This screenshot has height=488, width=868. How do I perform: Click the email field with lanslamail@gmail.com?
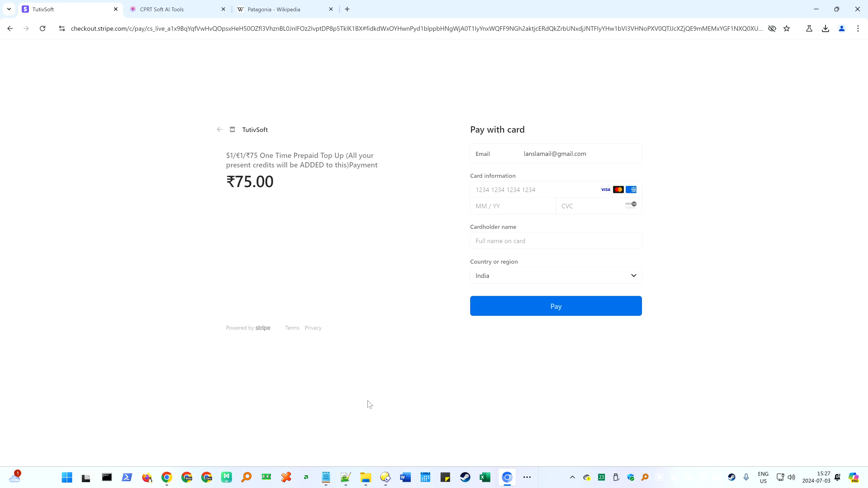(x=556, y=154)
